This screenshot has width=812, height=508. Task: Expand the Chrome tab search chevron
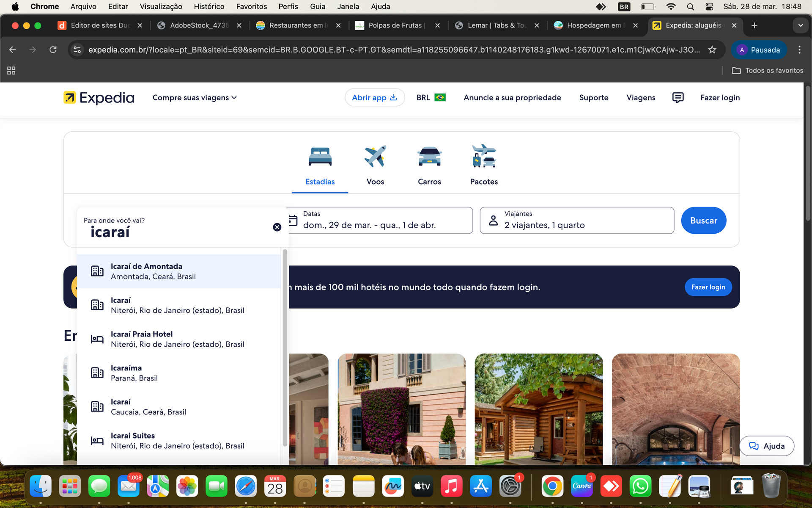click(x=800, y=25)
